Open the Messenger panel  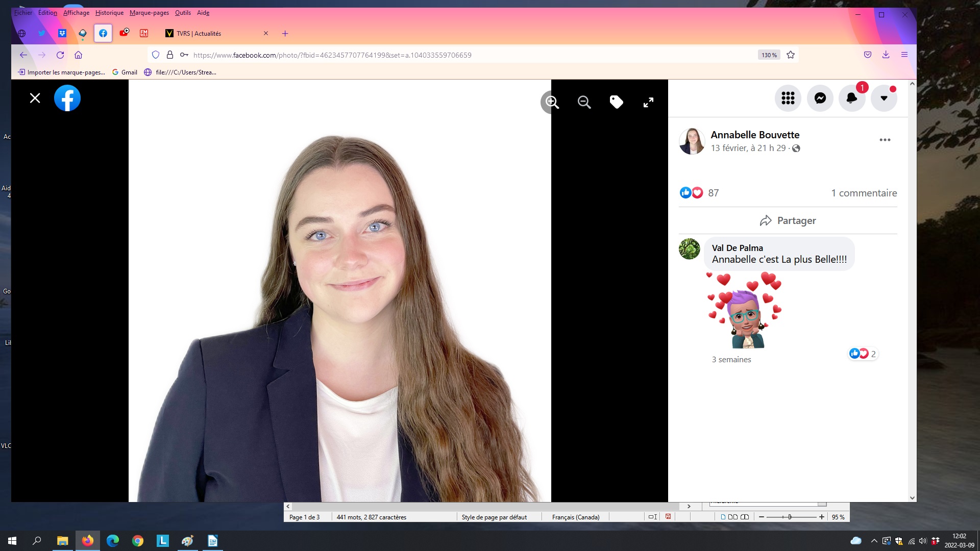820,98
